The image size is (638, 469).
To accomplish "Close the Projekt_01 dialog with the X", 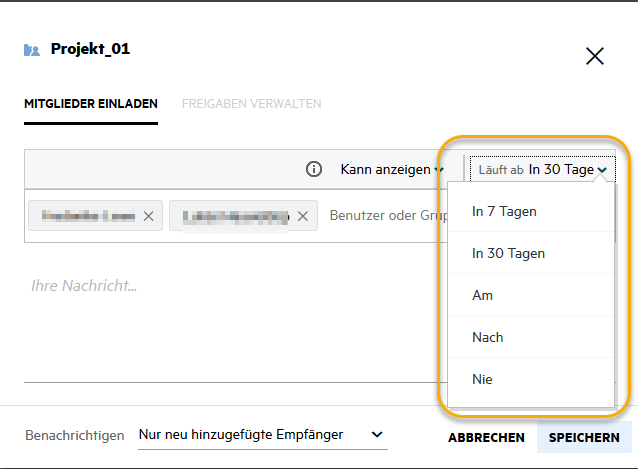I will tap(594, 56).
